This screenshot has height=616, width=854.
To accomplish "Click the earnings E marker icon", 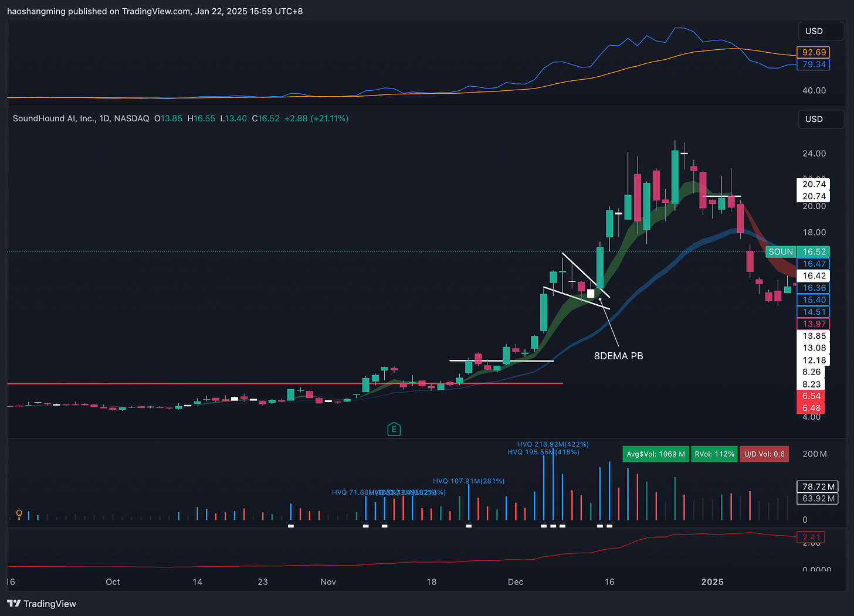I will tap(394, 429).
